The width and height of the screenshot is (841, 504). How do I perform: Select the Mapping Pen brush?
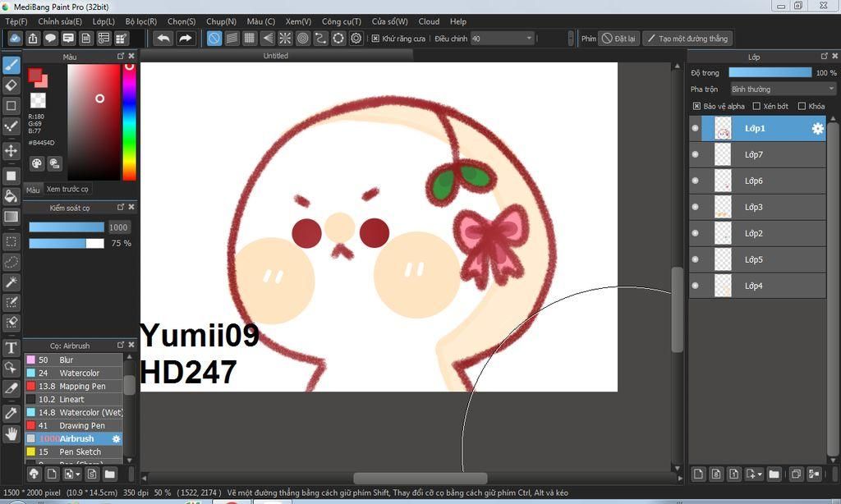(74, 386)
